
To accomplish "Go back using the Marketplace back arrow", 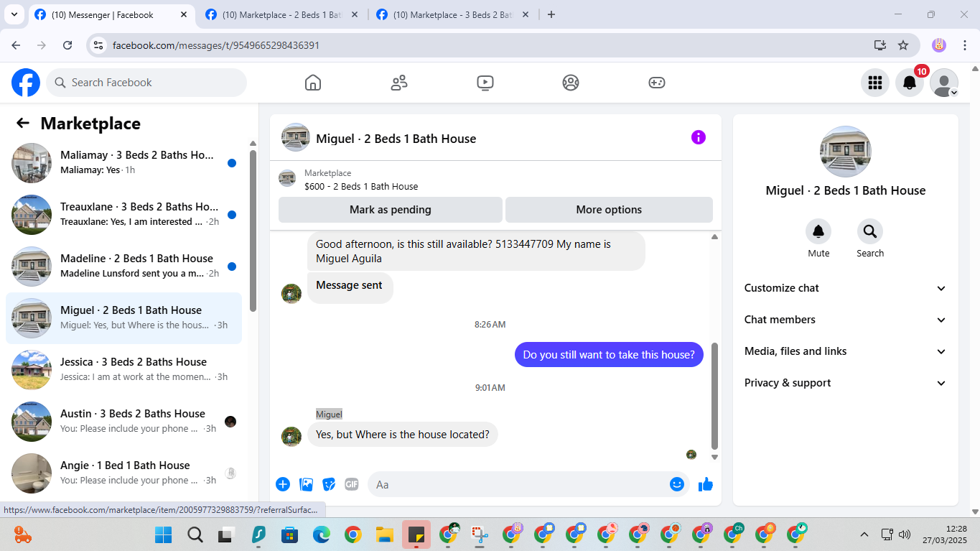I will (x=23, y=123).
